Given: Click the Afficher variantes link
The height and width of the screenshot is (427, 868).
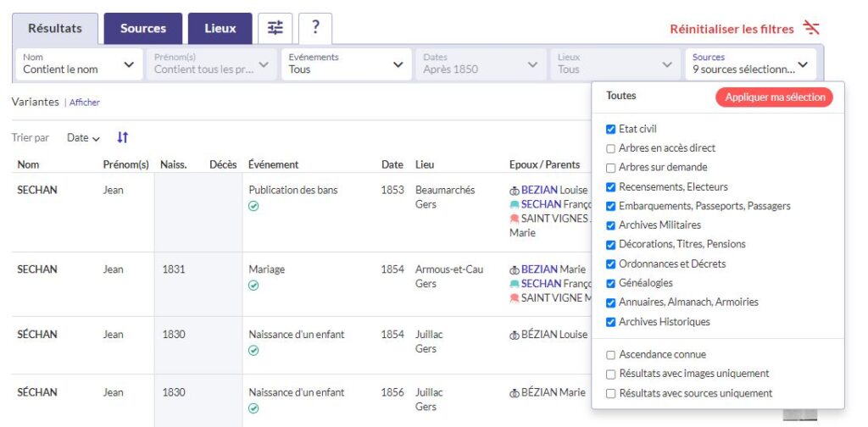Looking at the screenshot, I should tap(84, 103).
